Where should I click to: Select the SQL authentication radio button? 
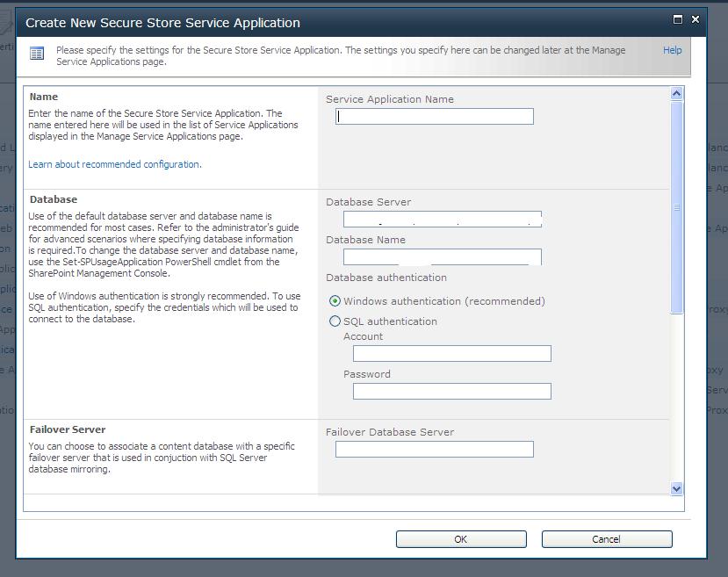(x=335, y=321)
